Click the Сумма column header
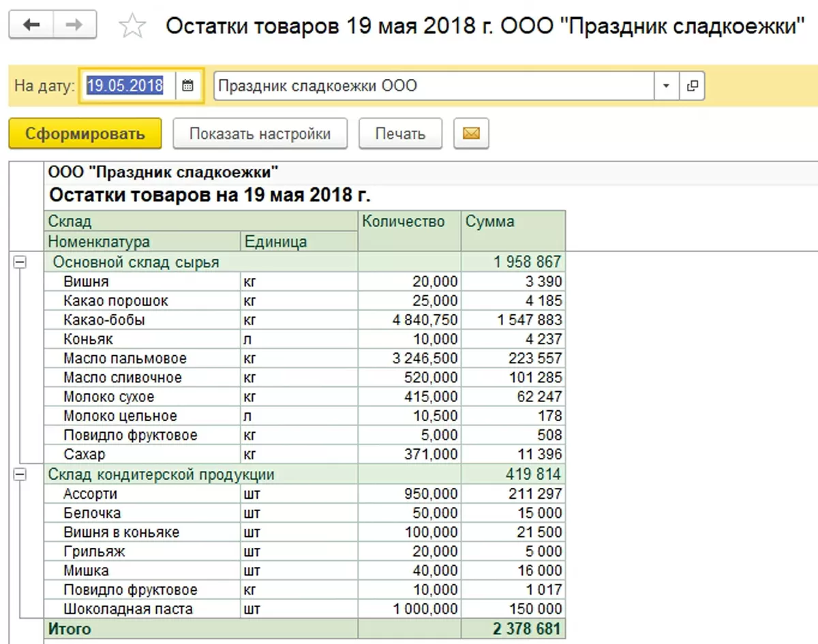The height and width of the screenshot is (644, 818). pos(513,231)
